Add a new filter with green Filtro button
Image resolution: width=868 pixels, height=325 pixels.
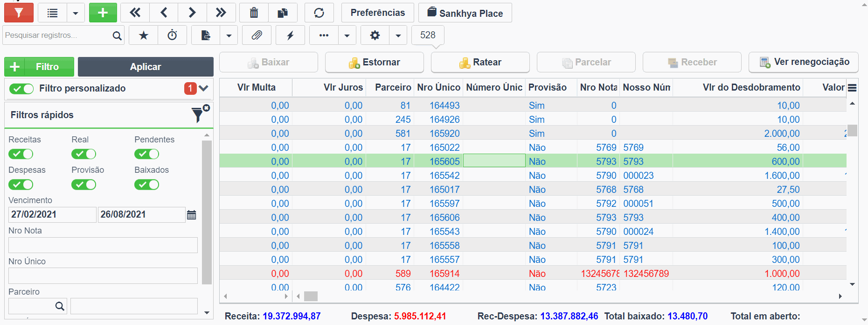coord(39,67)
